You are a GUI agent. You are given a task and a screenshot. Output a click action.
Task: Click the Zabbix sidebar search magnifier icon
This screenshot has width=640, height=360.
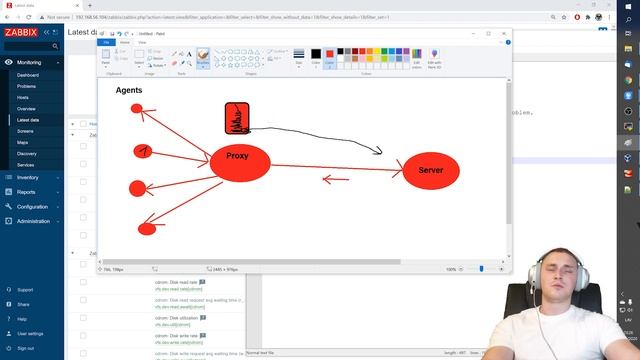click(x=55, y=47)
